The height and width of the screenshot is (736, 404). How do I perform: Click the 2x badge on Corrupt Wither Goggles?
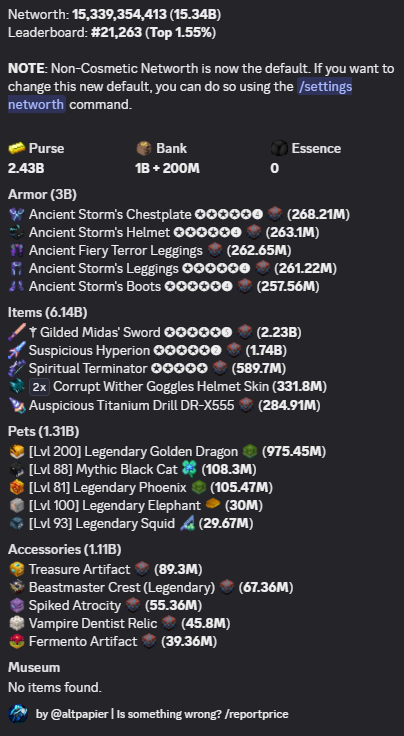[39, 387]
